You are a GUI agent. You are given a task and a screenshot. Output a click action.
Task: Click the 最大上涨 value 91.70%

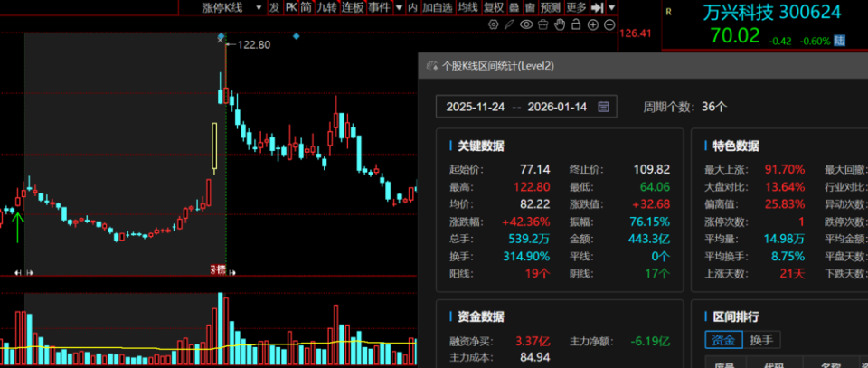click(785, 169)
